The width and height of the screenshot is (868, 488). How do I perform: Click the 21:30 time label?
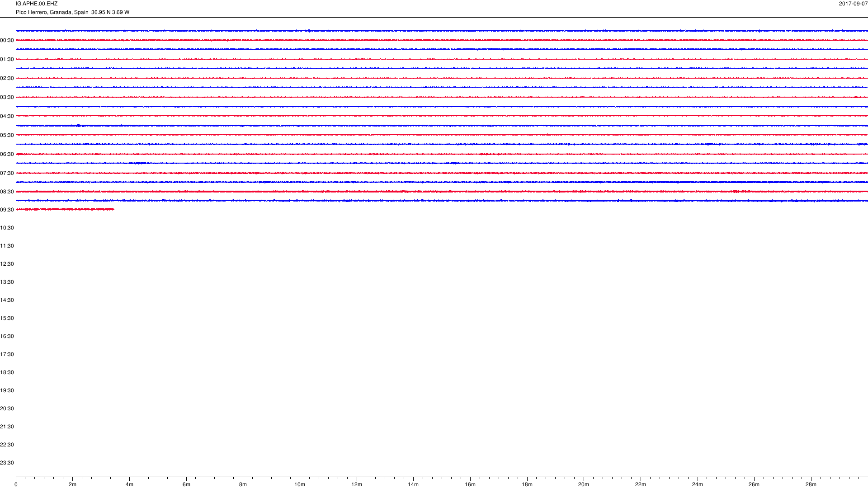(7, 427)
